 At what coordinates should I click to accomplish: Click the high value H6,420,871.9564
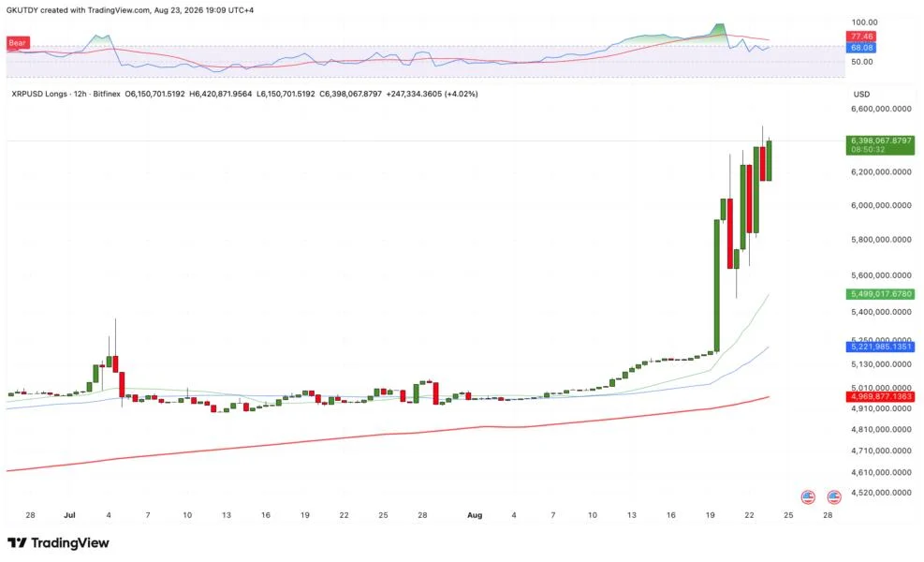220,94
